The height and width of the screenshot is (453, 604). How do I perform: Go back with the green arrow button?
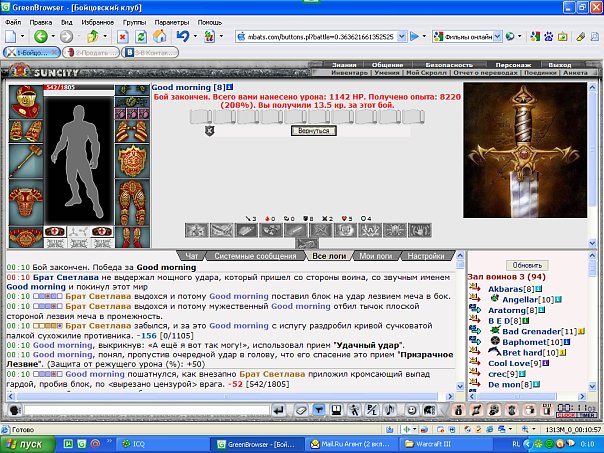pos(40,37)
